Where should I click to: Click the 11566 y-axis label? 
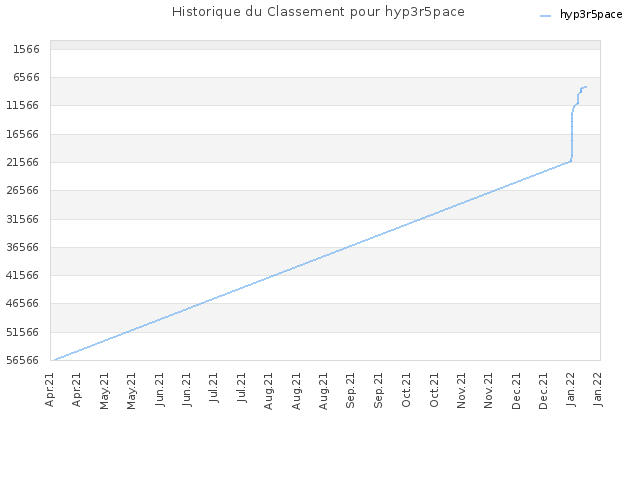(22, 105)
